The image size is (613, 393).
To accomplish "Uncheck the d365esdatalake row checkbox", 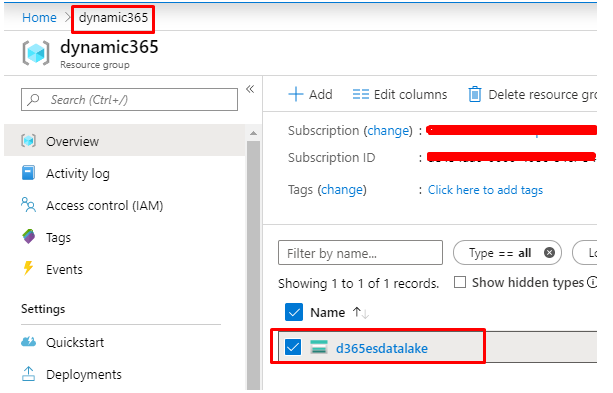I will pyautogui.click(x=293, y=347).
